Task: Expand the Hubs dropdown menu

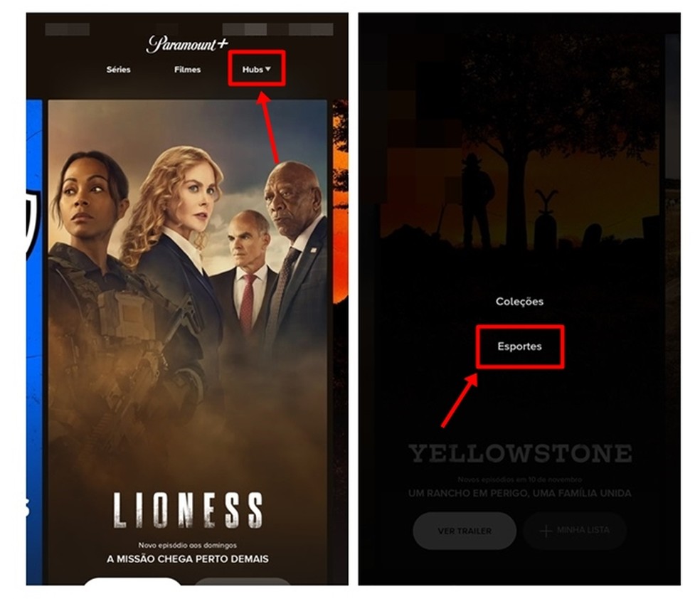Action: tap(256, 70)
